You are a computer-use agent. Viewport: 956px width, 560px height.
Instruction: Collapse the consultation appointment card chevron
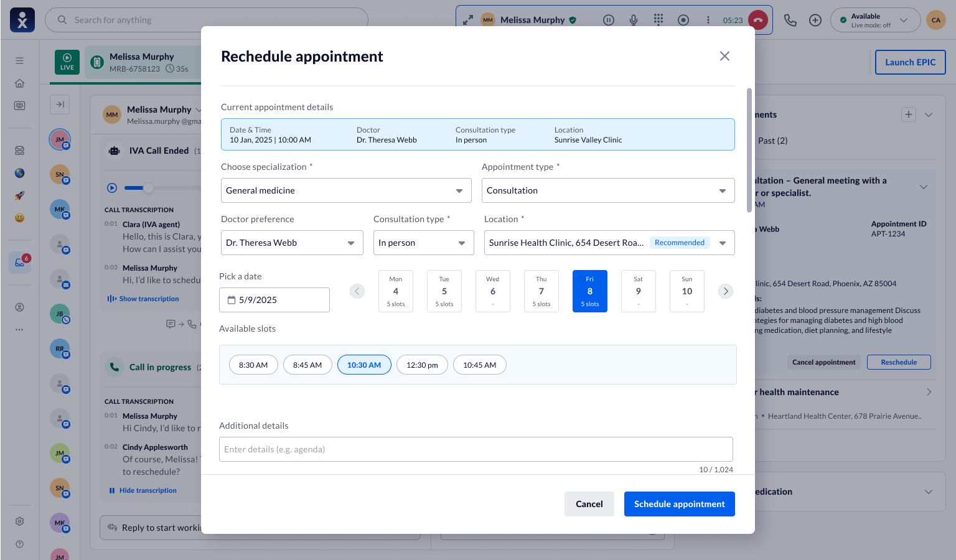pos(924,187)
